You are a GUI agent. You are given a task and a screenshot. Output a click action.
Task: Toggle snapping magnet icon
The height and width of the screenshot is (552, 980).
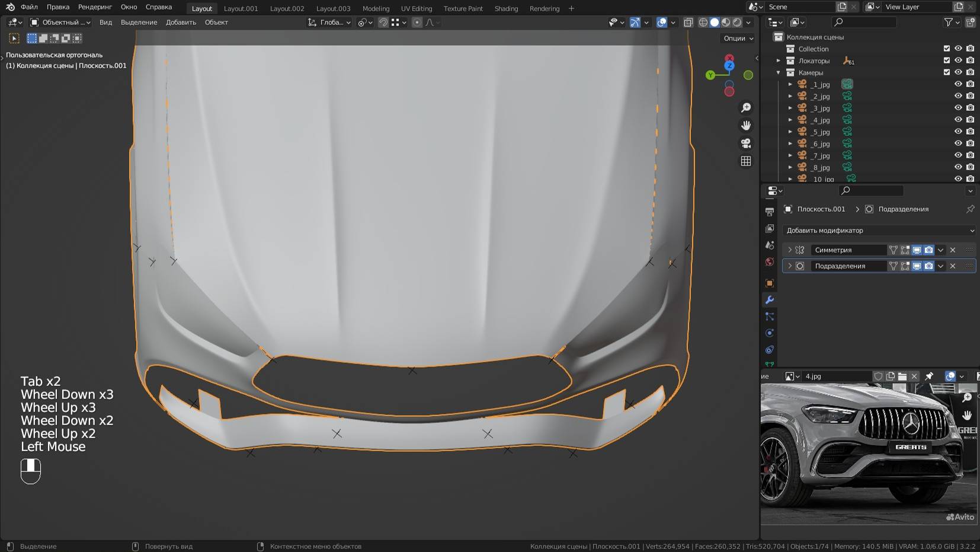tap(383, 23)
